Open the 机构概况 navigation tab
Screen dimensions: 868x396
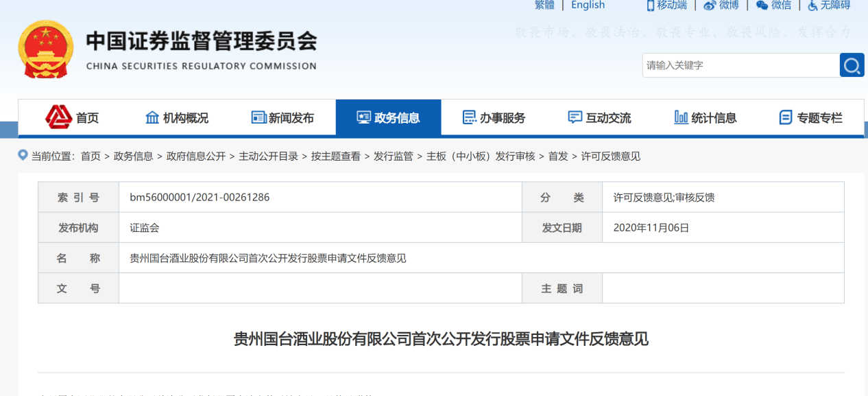point(177,117)
